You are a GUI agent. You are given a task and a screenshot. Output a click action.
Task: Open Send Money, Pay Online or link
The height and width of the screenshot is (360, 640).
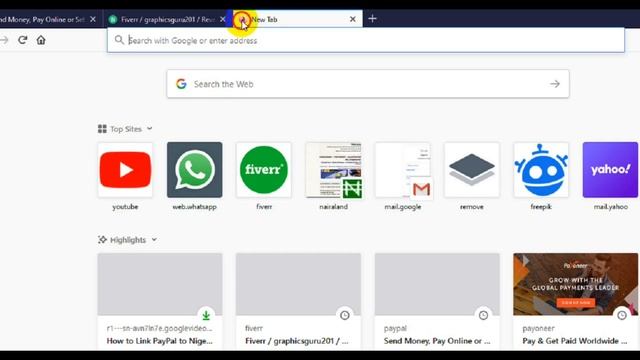[x=437, y=341]
